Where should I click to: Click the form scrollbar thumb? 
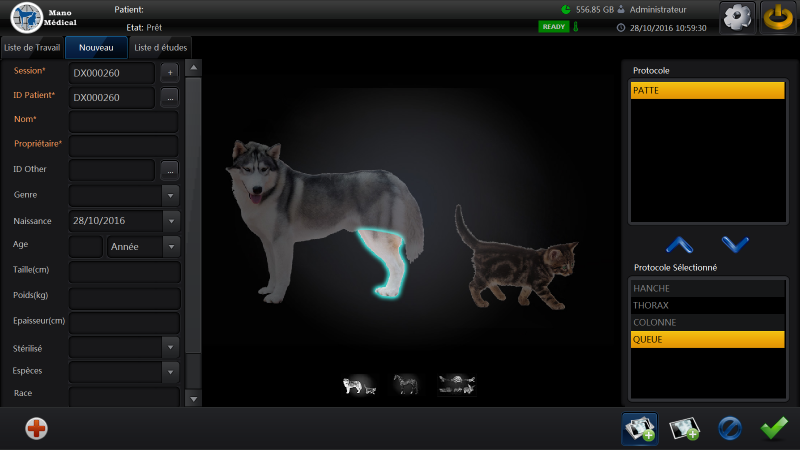(193, 215)
